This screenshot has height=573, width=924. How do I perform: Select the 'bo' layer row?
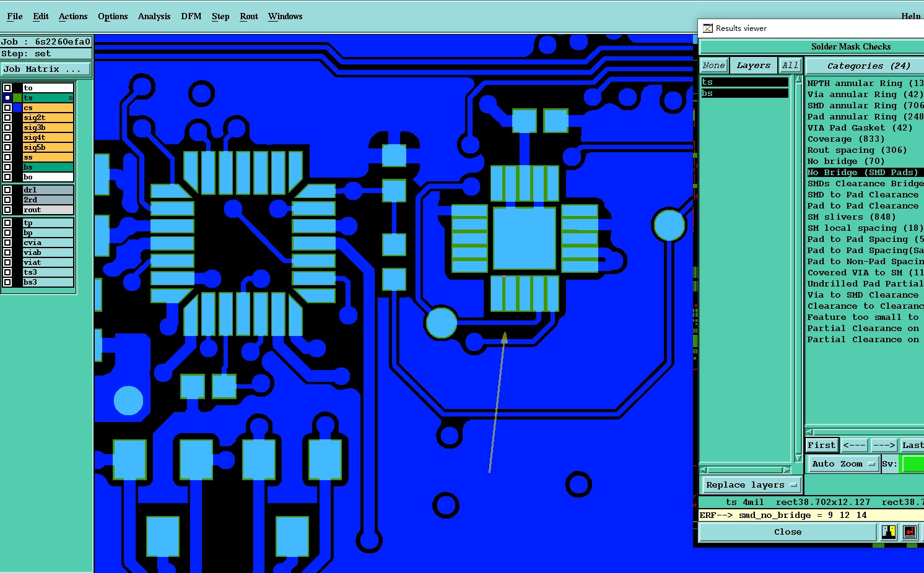(x=48, y=177)
